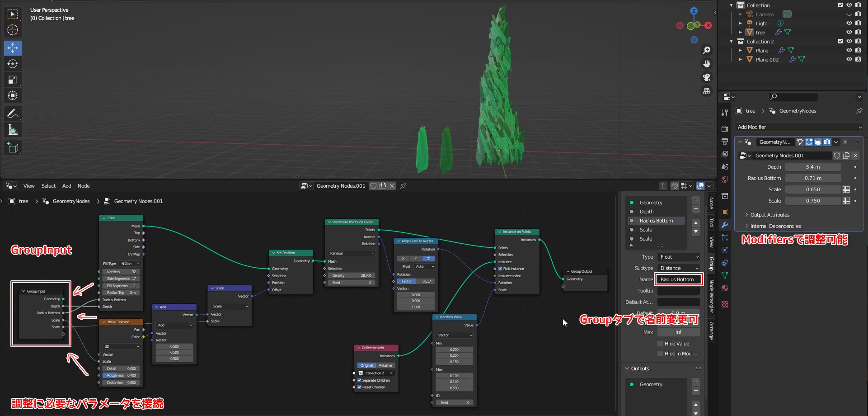Viewport: 868px width, 416px height.
Task: Pin the Geometry Nodes.001 node tree
Action: click(403, 186)
